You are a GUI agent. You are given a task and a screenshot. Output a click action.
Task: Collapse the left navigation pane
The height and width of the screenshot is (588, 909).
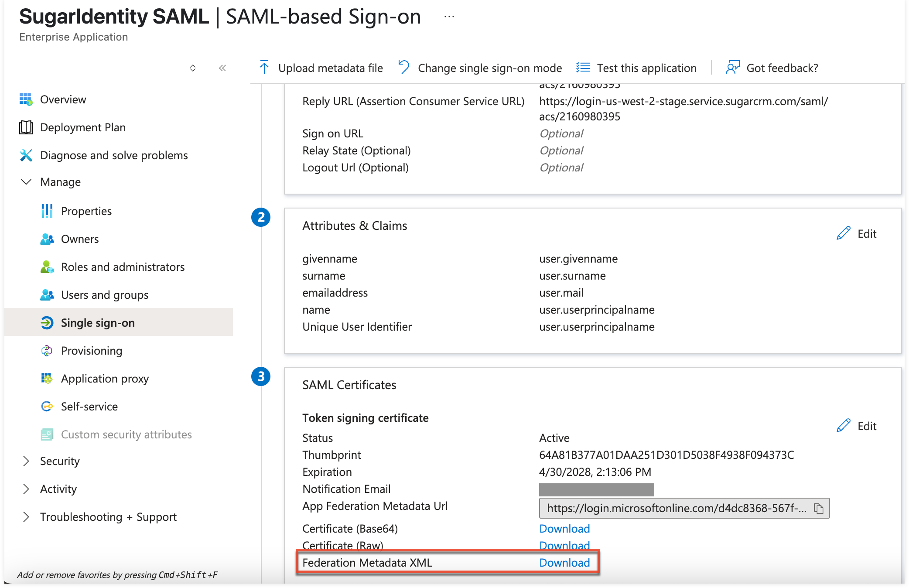(222, 68)
